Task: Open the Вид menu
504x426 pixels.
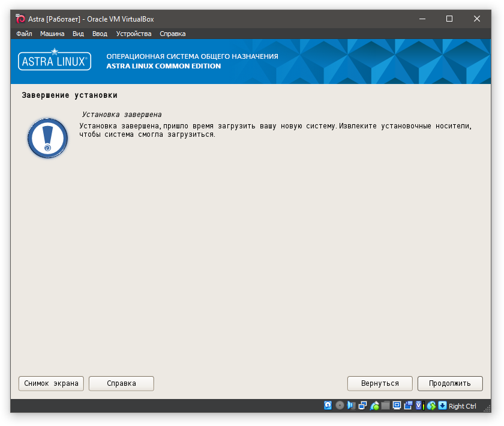Action: (78, 34)
